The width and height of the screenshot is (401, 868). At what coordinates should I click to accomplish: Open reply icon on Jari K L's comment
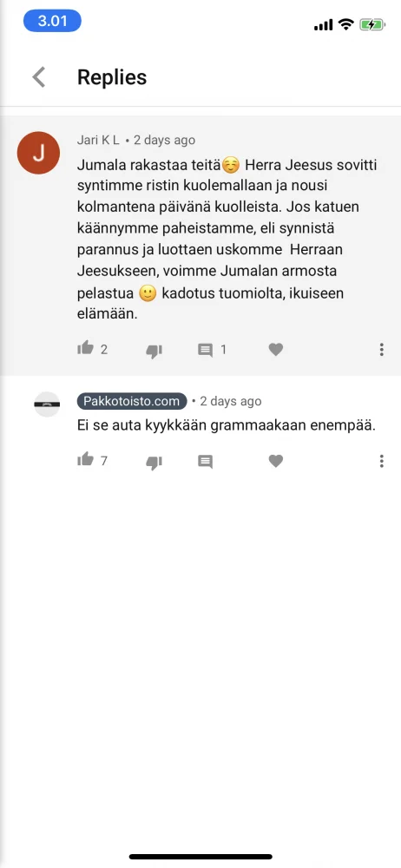206,350
